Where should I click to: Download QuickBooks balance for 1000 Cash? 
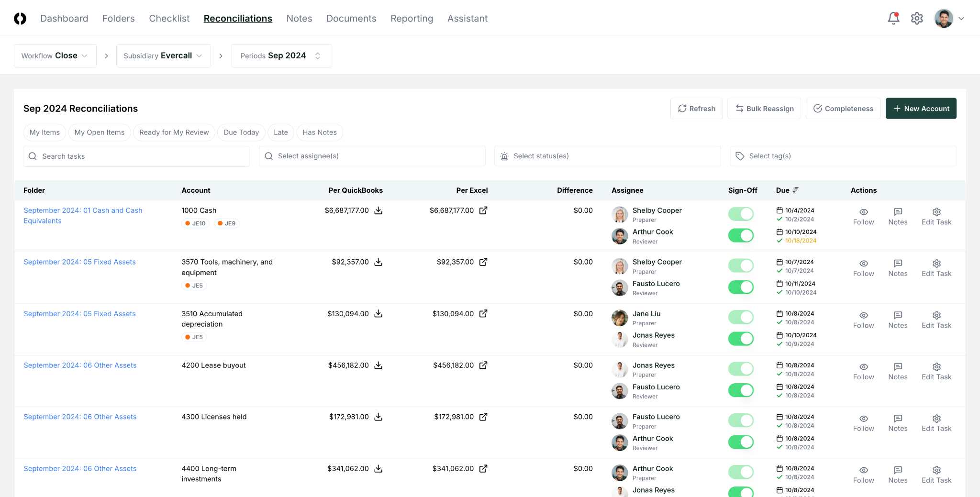pos(378,210)
